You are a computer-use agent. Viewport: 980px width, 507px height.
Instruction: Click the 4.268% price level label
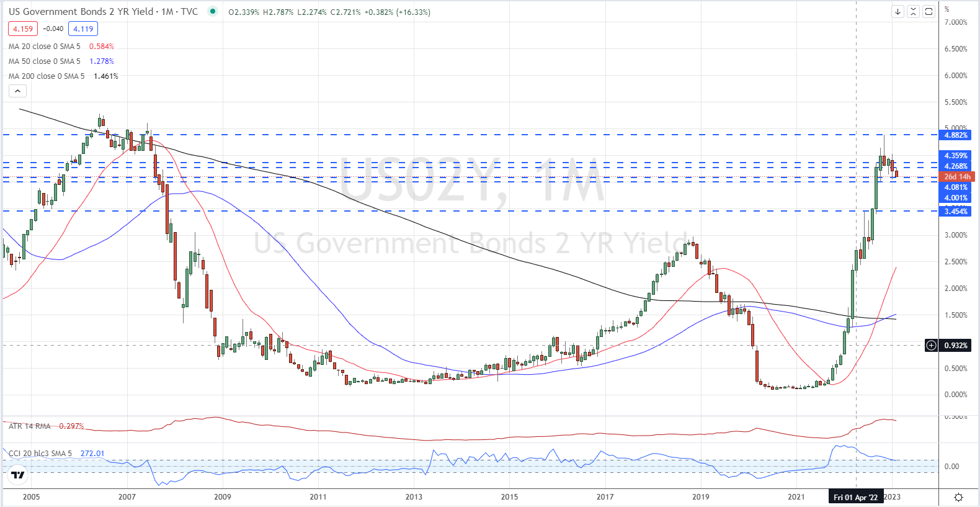956,166
